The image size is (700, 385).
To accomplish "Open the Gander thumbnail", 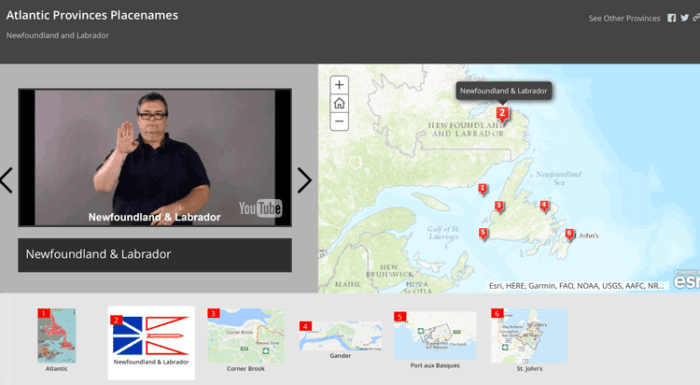I will [340, 339].
